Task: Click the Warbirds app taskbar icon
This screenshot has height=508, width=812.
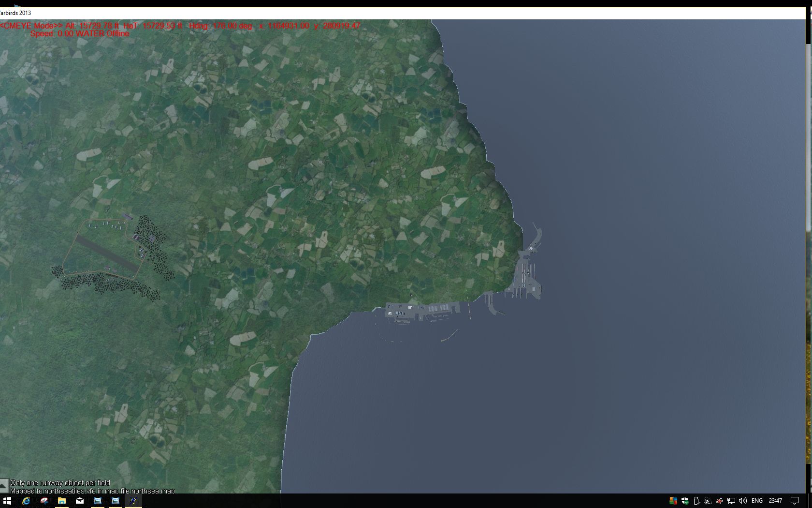Action: pos(133,501)
